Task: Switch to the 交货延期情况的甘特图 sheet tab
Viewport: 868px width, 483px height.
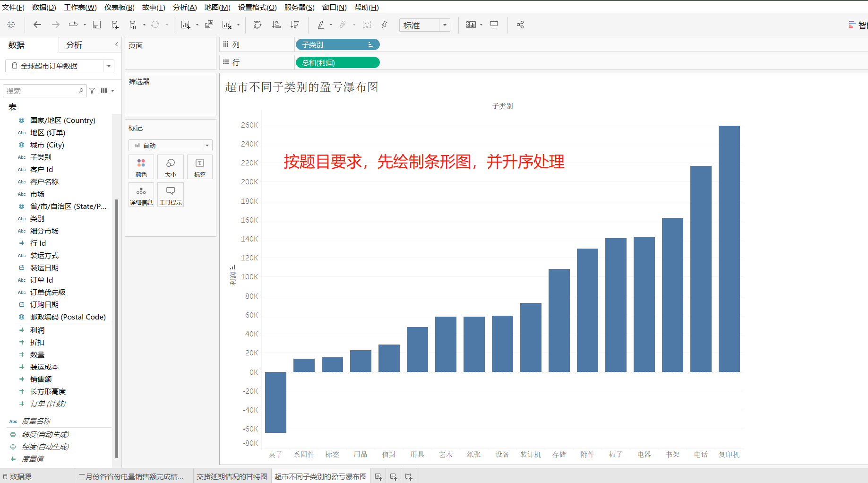Action: pyautogui.click(x=232, y=476)
